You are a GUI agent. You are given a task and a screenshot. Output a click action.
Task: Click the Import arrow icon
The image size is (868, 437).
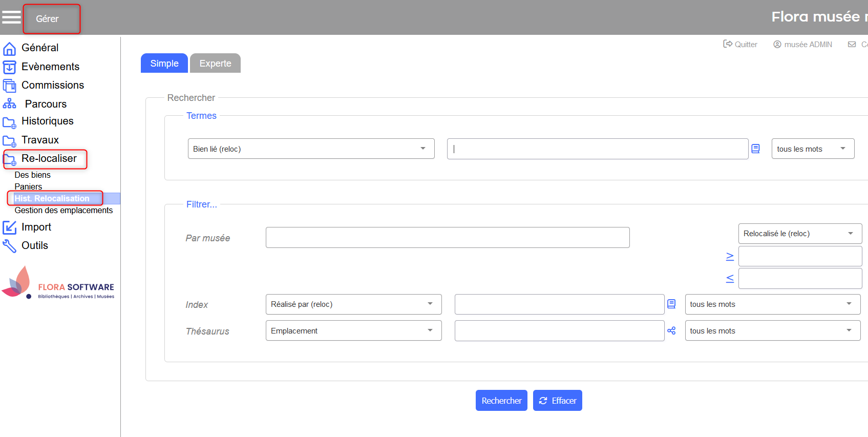coord(9,227)
